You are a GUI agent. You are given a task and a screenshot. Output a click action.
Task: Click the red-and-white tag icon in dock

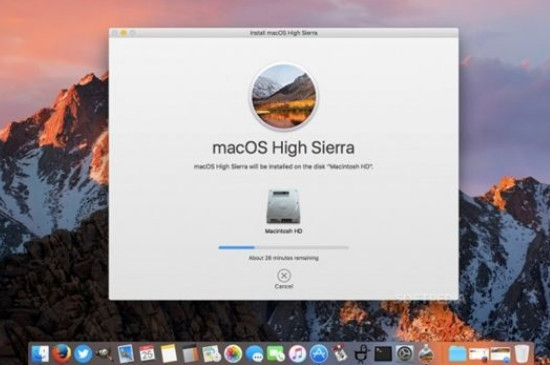pyautogui.click(x=340, y=354)
